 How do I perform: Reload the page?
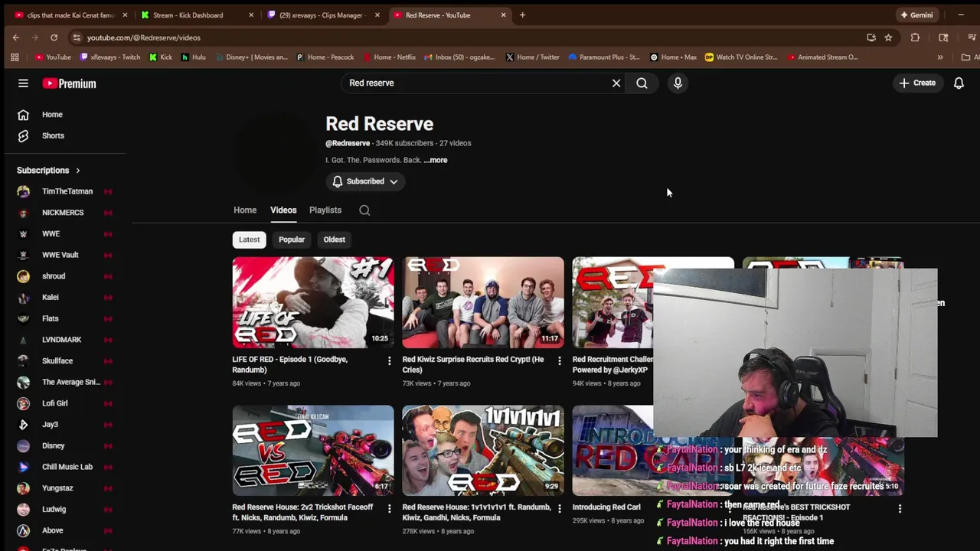pyautogui.click(x=54, y=37)
